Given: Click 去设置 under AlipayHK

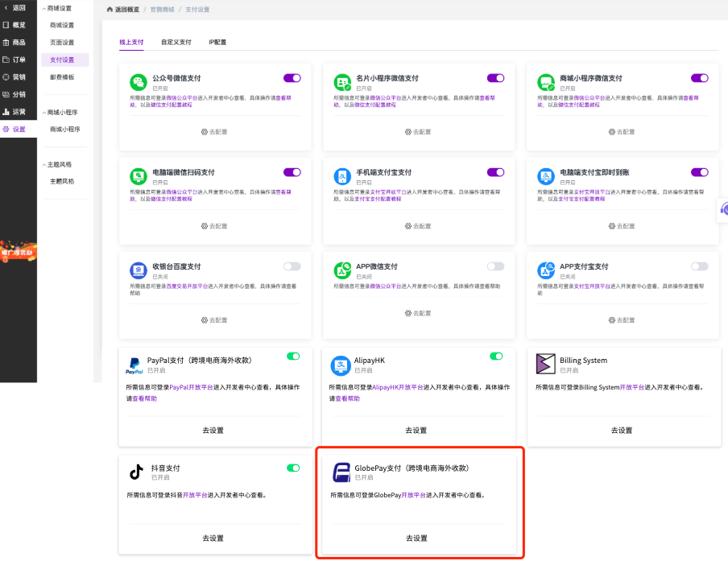Looking at the screenshot, I should pos(416,431).
